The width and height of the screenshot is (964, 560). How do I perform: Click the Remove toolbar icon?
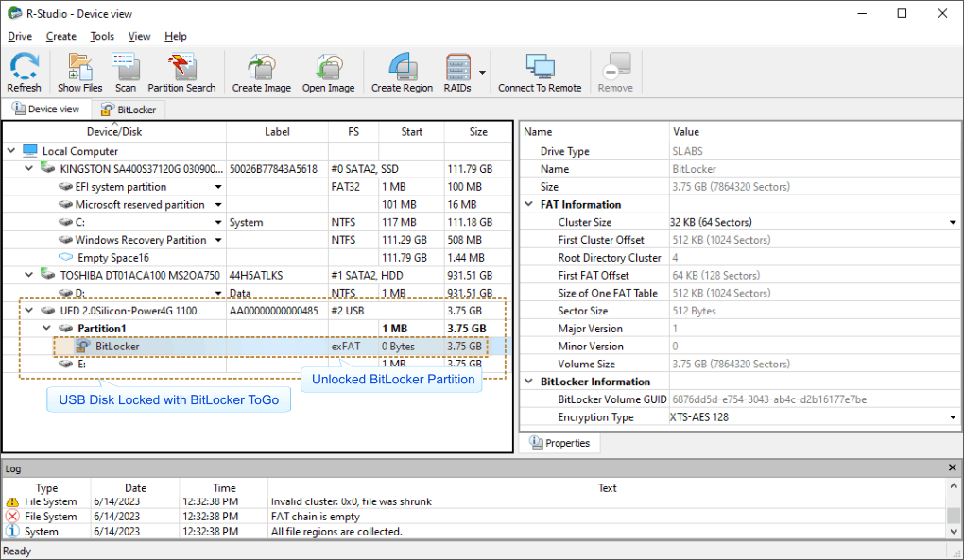point(615,73)
